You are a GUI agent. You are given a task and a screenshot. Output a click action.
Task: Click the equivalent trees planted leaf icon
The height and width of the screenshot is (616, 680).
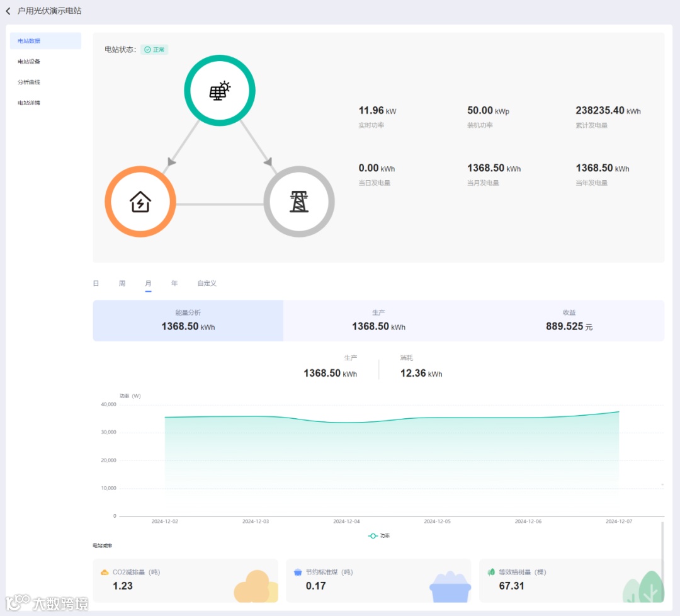pyautogui.click(x=491, y=572)
